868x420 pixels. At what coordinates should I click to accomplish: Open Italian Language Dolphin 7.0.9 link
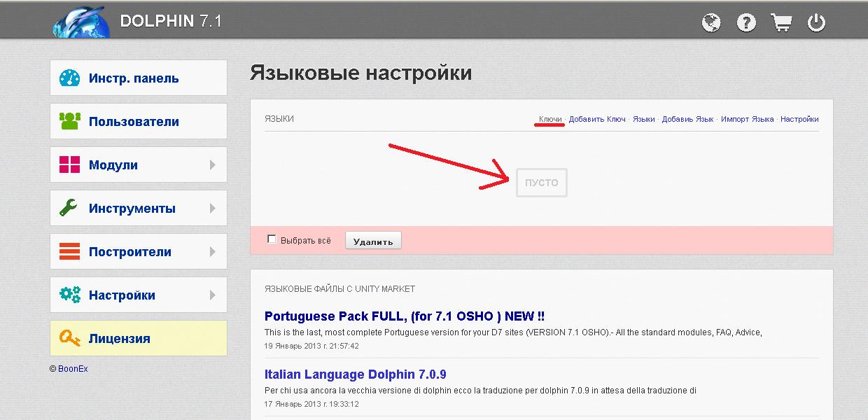pos(355,374)
